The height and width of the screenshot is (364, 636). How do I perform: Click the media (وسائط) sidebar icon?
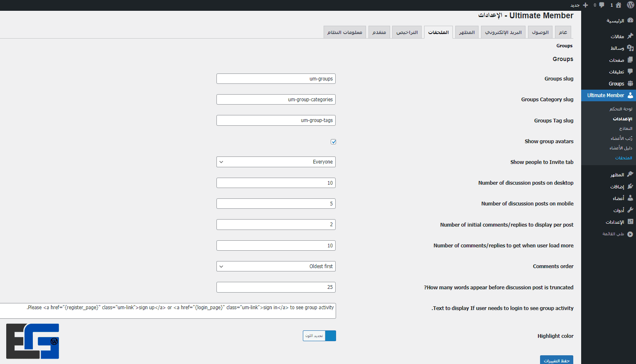tap(630, 48)
